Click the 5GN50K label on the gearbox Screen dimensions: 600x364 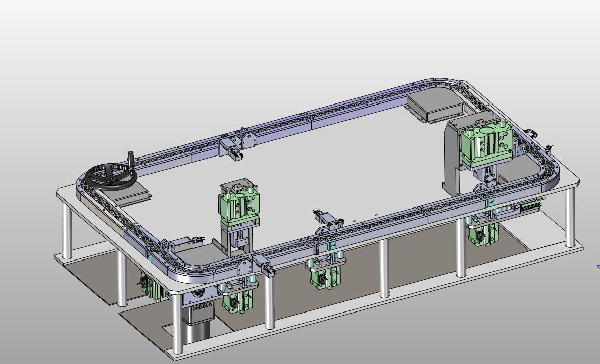coord(203,306)
